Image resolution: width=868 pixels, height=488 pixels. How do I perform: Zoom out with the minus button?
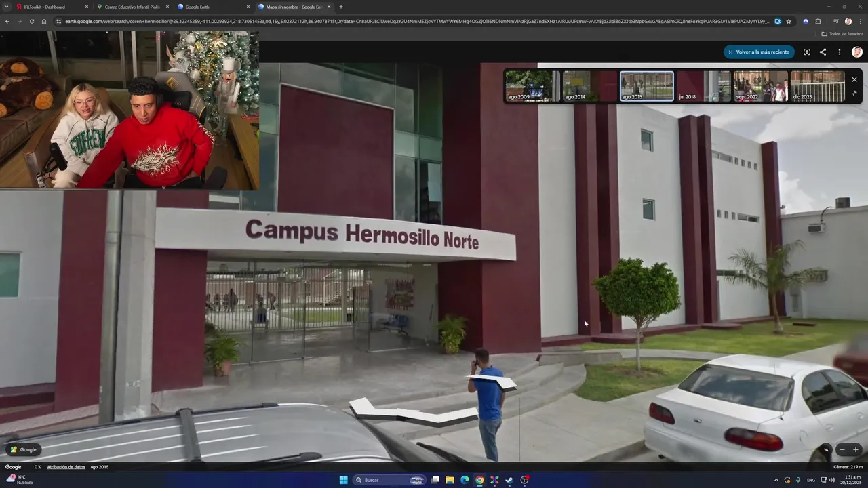[842, 449]
